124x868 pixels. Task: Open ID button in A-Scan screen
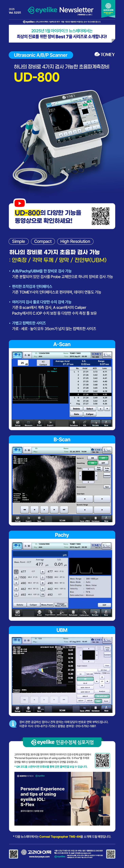pos(28,355)
